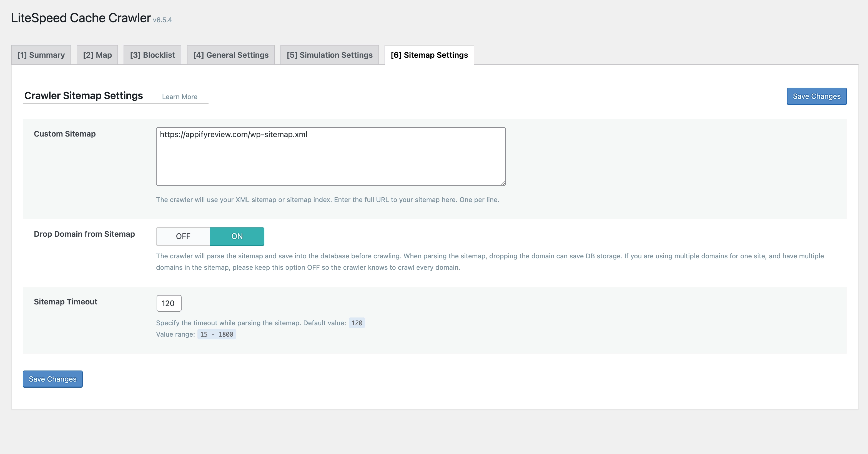Open the [1] Summary tab
Viewport: 868px width, 454px height.
(x=41, y=55)
